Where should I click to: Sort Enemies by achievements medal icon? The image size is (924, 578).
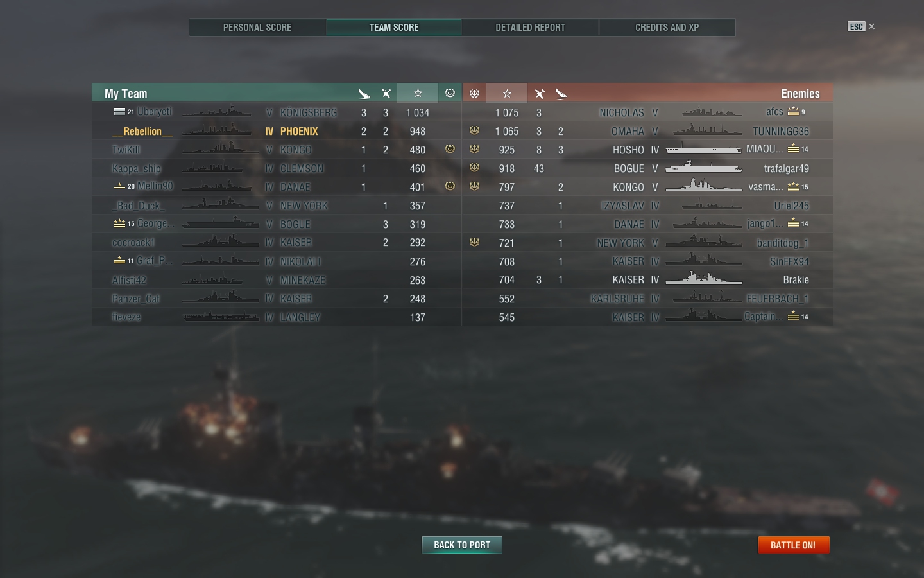(x=475, y=93)
